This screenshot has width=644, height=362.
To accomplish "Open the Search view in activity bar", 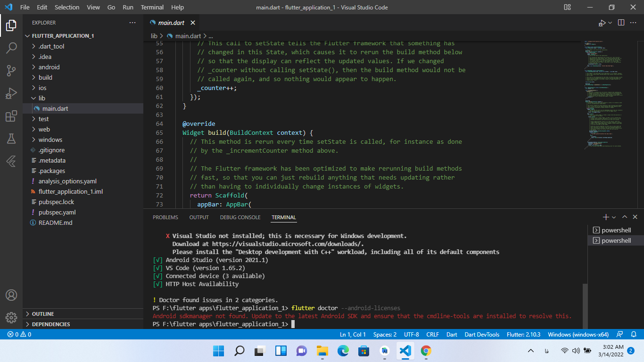I will tap(11, 48).
